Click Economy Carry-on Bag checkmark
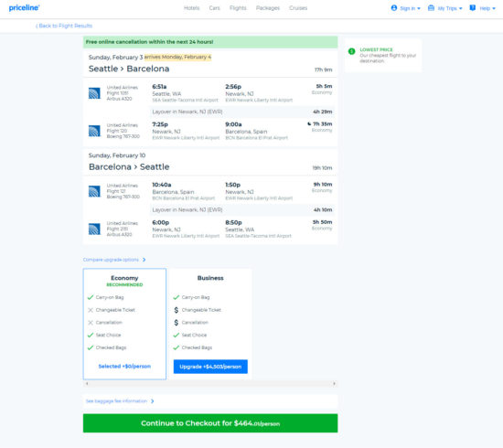503x448 pixels. click(x=91, y=297)
